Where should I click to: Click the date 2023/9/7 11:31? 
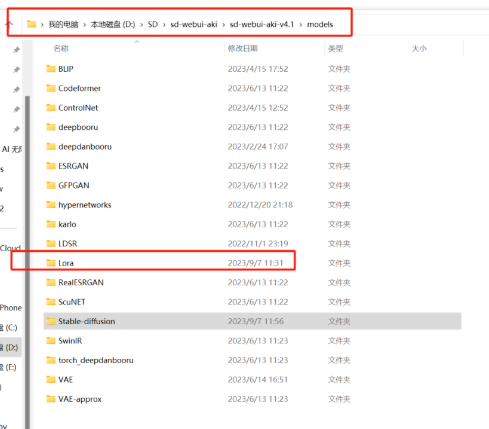pos(255,263)
